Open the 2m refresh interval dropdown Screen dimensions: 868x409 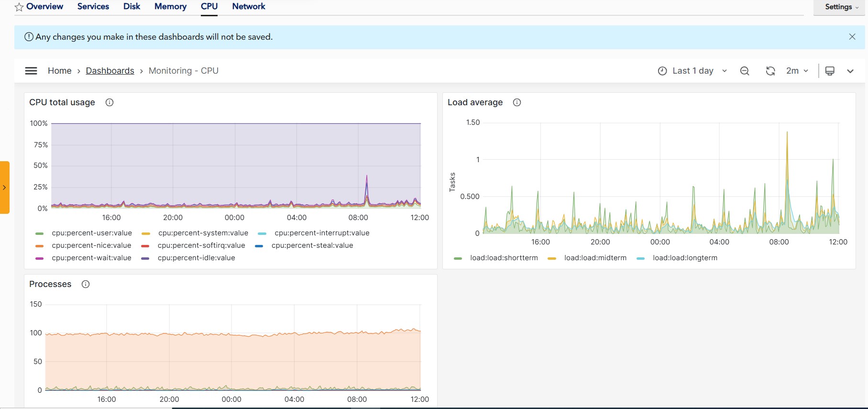pos(797,71)
